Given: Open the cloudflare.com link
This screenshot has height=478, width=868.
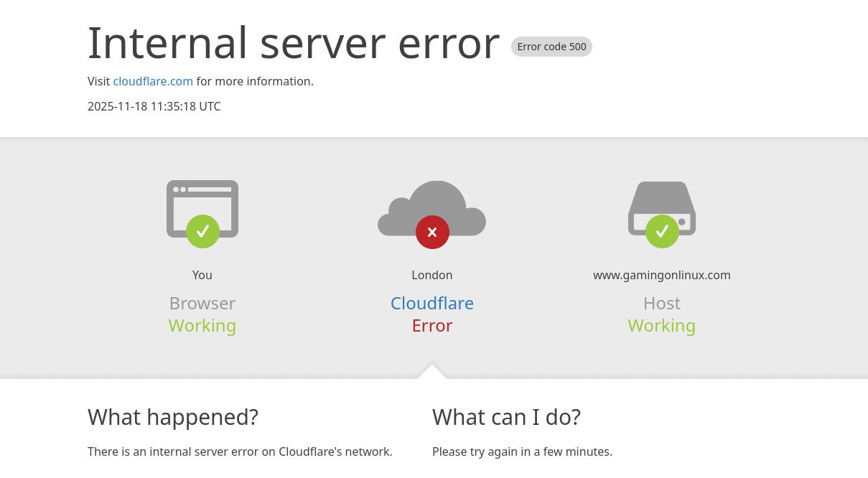Looking at the screenshot, I should click(x=153, y=81).
